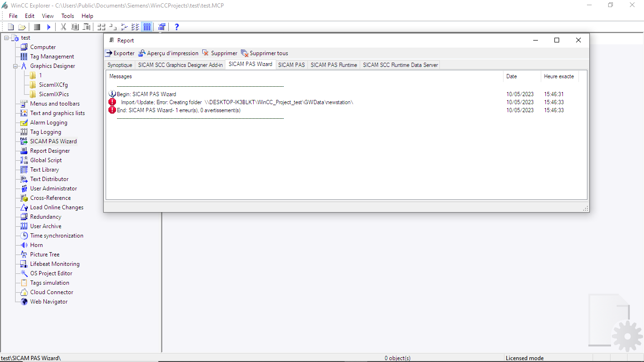Click the Computer icon in the tree
644x362 pixels.
(24, 47)
